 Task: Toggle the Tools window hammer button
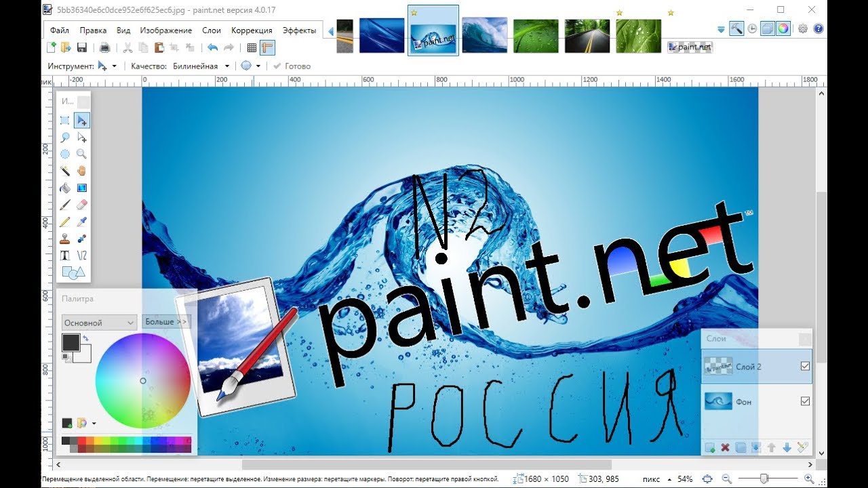[x=736, y=28]
